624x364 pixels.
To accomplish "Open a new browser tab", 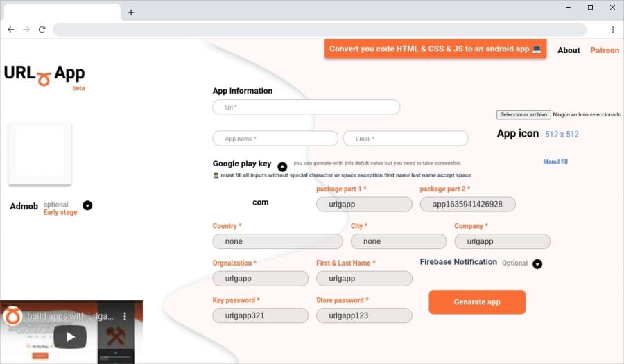I will click(x=131, y=12).
